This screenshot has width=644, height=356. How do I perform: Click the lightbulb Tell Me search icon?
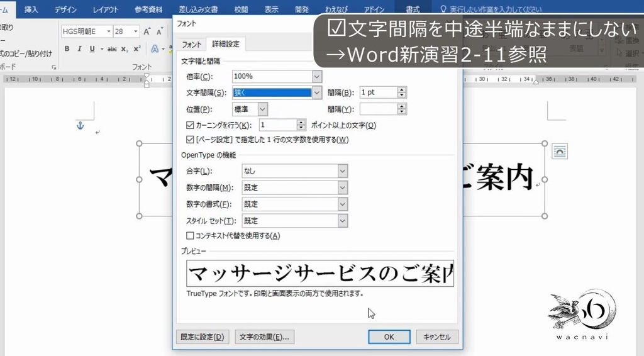coord(443,9)
